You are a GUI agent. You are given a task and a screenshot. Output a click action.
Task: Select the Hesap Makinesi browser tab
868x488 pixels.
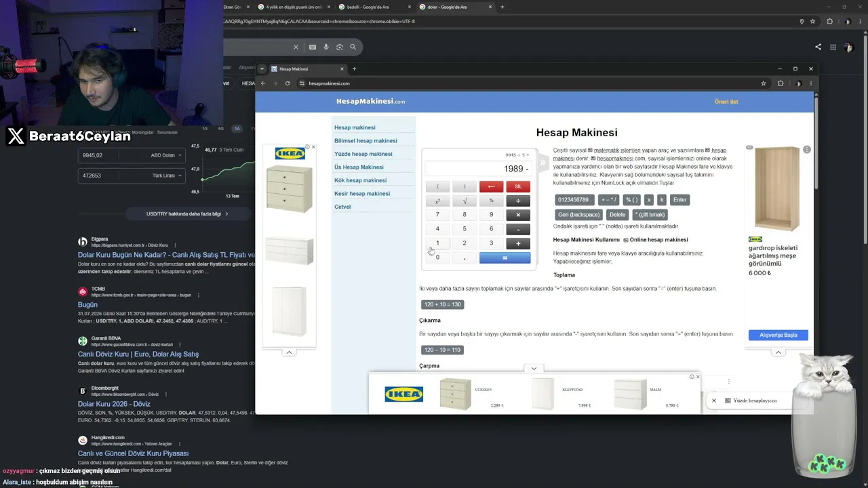click(309, 68)
